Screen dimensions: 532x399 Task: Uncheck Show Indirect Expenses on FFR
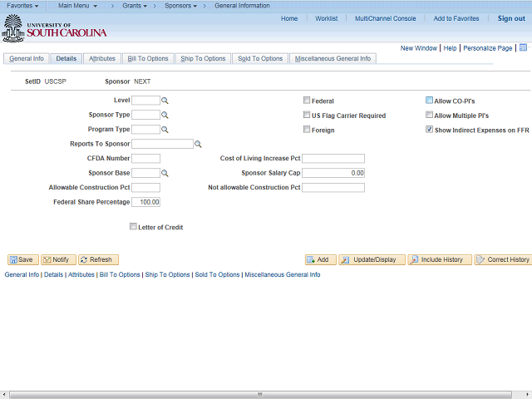tap(429, 130)
